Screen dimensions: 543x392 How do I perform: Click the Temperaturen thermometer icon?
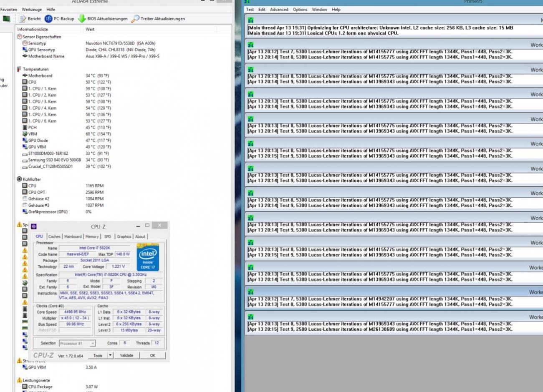pyautogui.click(x=19, y=69)
